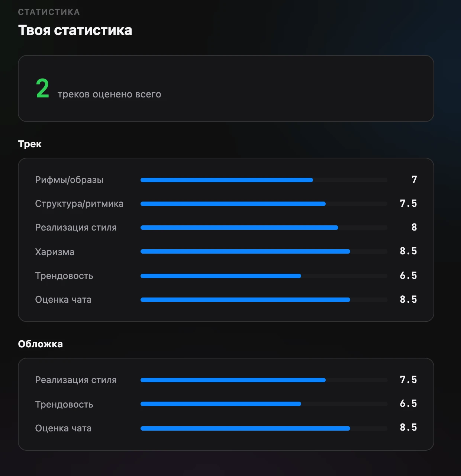Viewport: 461px width, 476px height.
Task: Select "Трендовость" label in Трек section
Action: coord(64,276)
